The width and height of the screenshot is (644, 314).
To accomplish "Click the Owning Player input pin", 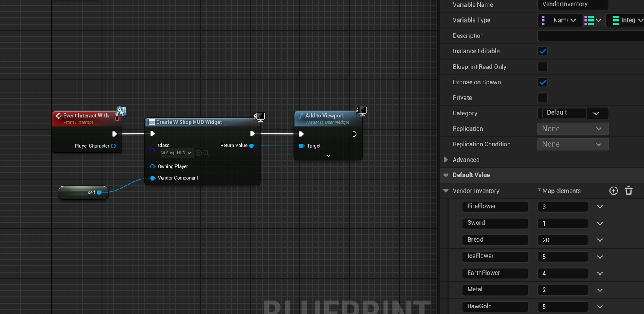I will point(153,166).
